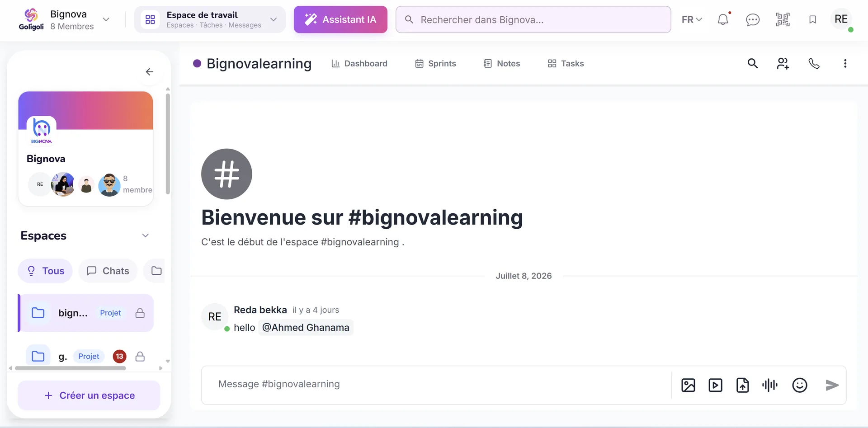868x428 pixels.
Task: Start a call with phone icon
Action: click(814, 63)
